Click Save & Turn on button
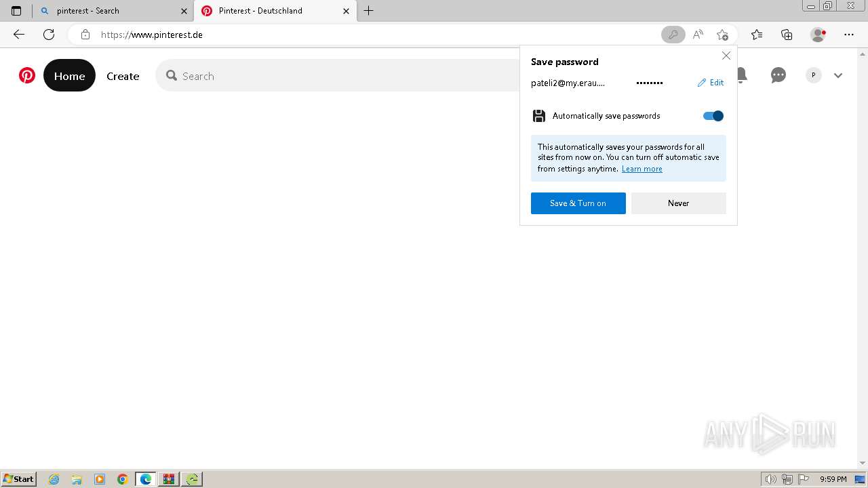Viewport: 868px width, 488px height. pyautogui.click(x=578, y=203)
